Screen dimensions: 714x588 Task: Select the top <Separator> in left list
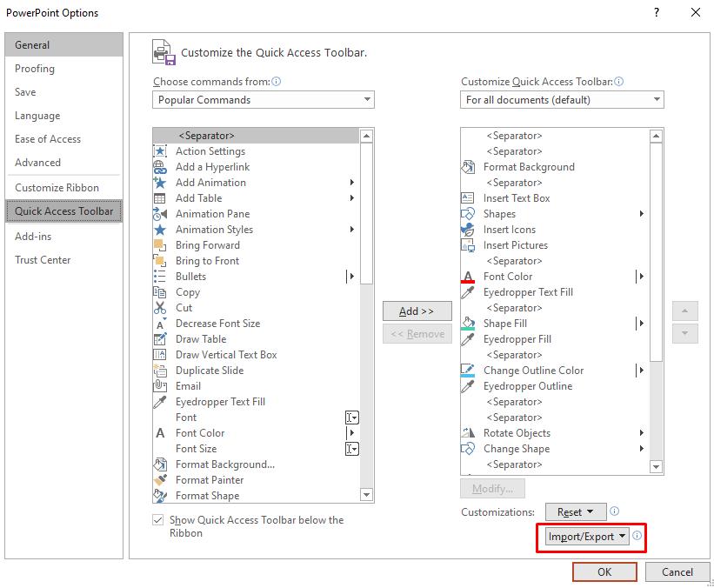tap(256, 136)
